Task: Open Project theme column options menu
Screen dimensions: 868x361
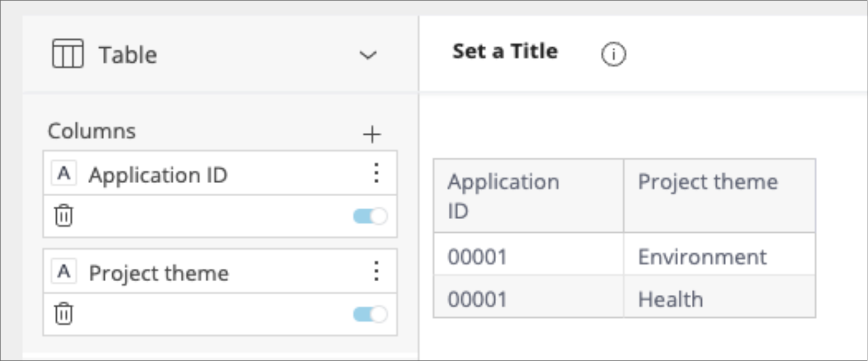Action: [376, 271]
